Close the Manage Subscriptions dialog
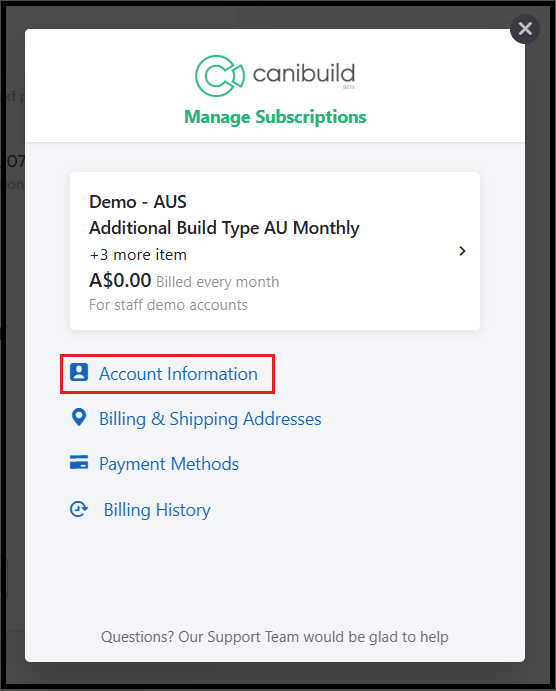Image resolution: width=556 pixels, height=691 pixels. coord(525,29)
